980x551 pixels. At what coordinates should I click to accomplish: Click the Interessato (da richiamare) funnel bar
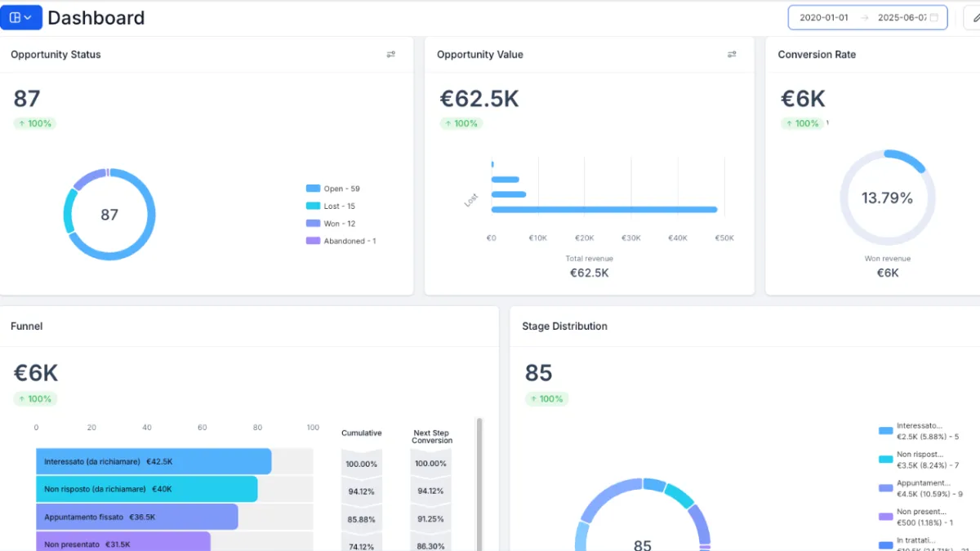pyautogui.click(x=154, y=461)
